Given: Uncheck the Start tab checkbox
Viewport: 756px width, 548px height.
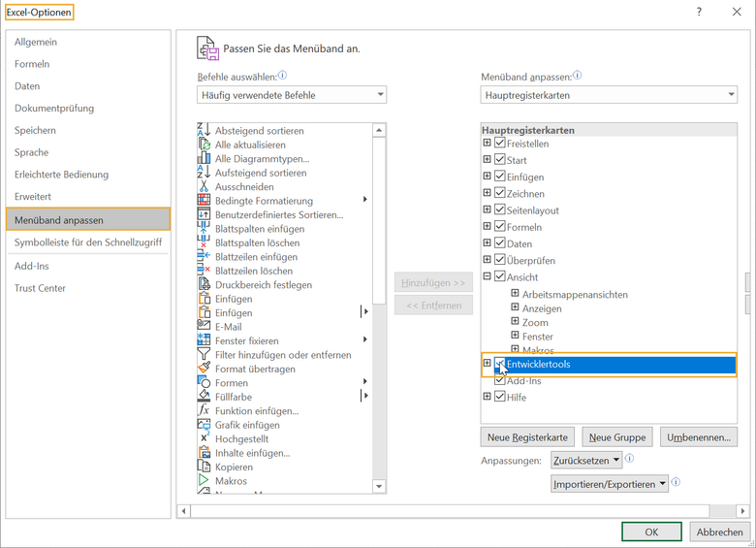Looking at the screenshot, I should [x=500, y=159].
